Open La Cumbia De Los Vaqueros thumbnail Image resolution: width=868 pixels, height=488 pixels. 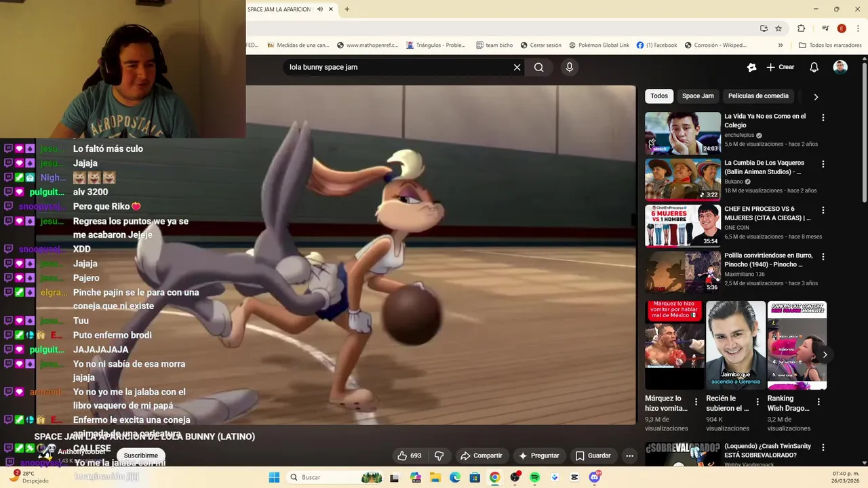(683, 179)
